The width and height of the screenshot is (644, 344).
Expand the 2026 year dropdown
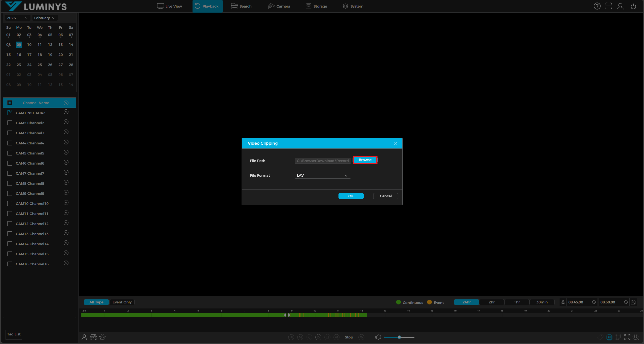[x=17, y=18]
